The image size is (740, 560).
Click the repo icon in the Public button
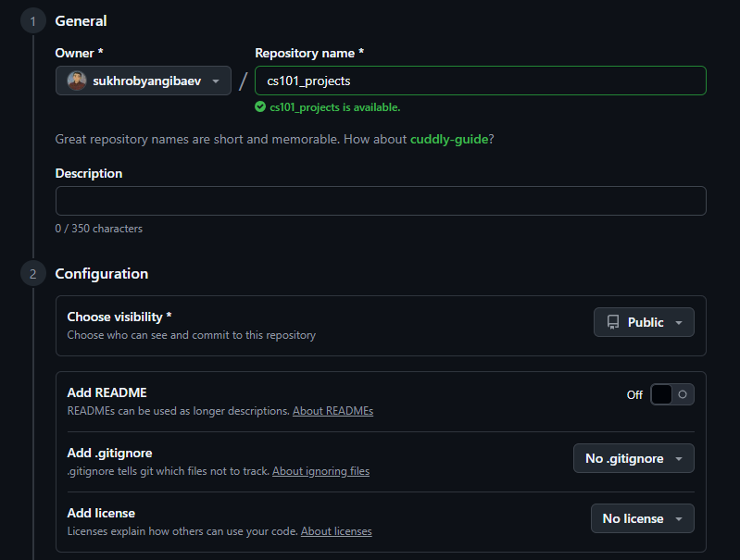[x=613, y=322]
